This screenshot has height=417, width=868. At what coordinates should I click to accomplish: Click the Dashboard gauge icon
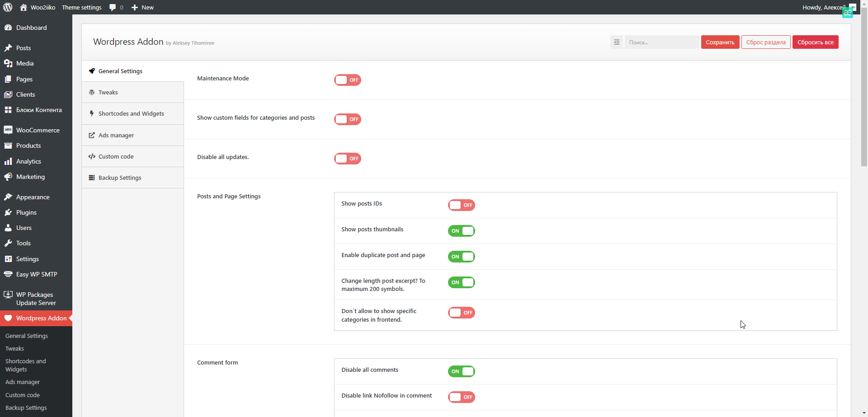8,28
